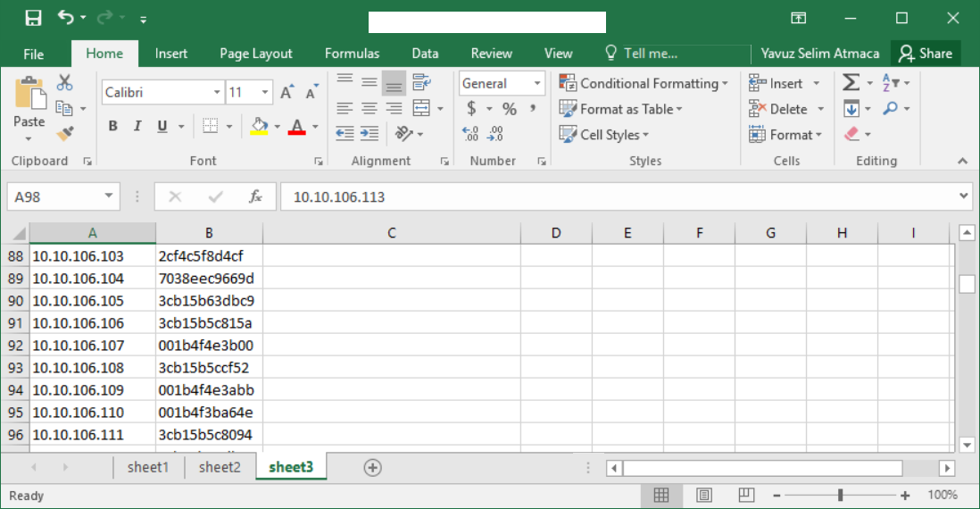This screenshot has width=980, height=509.
Task: Toggle Middle Align for cells
Action: pyautogui.click(x=370, y=81)
